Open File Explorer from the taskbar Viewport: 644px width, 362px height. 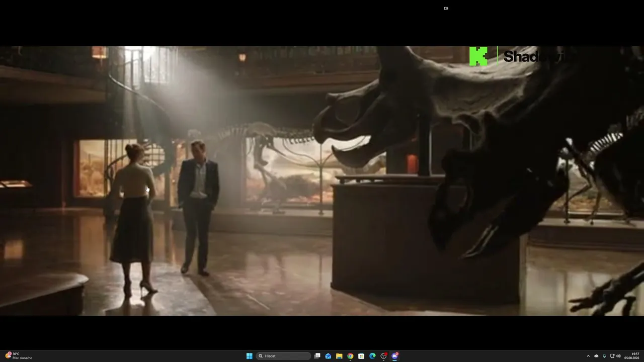pyautogui.click(x=339, y=356)
